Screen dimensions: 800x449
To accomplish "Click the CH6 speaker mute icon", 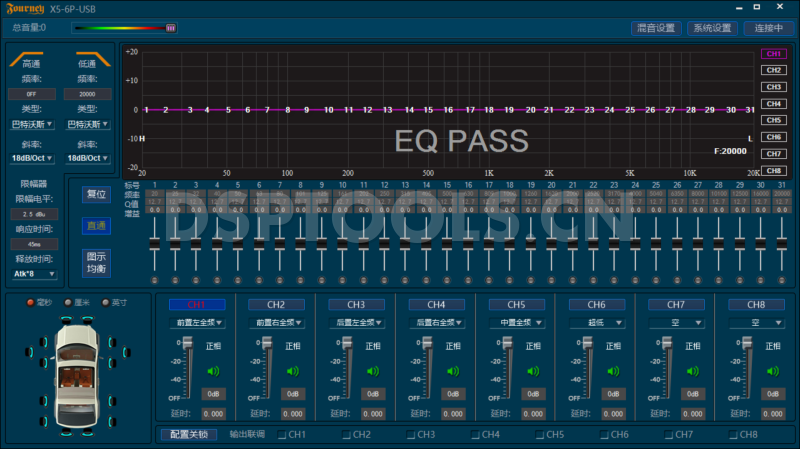I will click(x=612, y=371).
